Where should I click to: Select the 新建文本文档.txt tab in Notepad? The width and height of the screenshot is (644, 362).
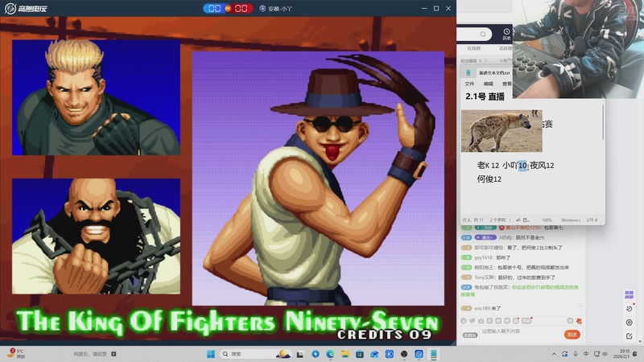494,72
